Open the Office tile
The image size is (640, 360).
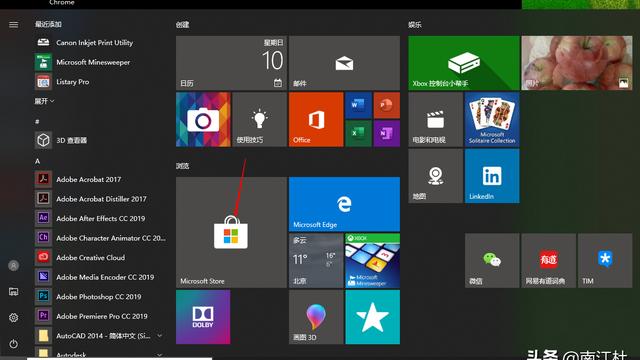(316, 120)
